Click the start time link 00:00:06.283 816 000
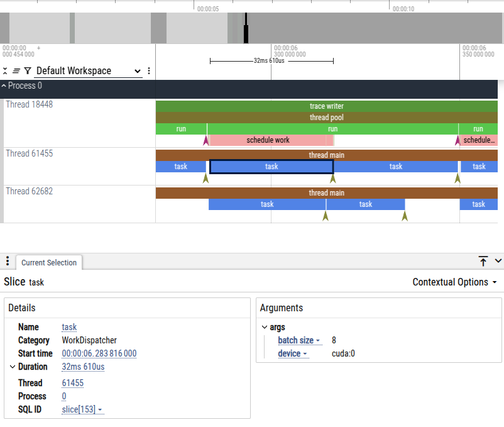The image size is (504, 427). pyautogui.click(x=99, y=353)
